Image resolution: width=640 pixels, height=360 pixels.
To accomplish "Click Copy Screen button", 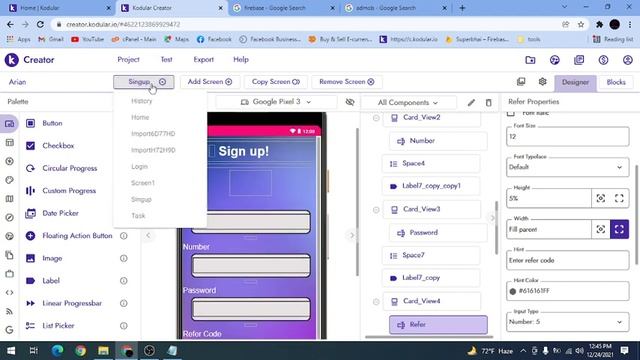I will click(x=276, y=82).
